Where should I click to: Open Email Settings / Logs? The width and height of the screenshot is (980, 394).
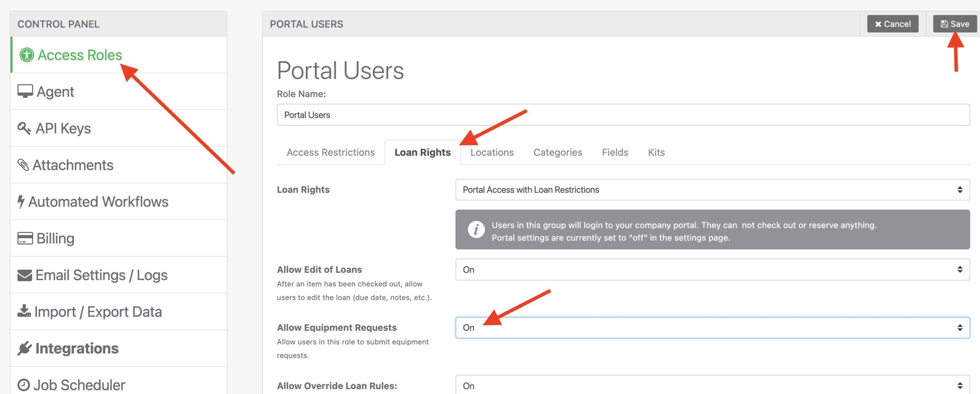point(119,275)
